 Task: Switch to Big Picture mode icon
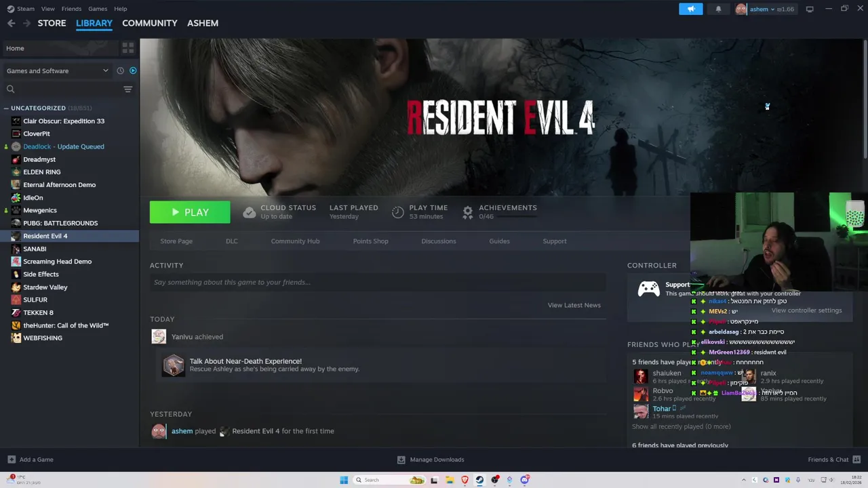[x=810, y=9]
